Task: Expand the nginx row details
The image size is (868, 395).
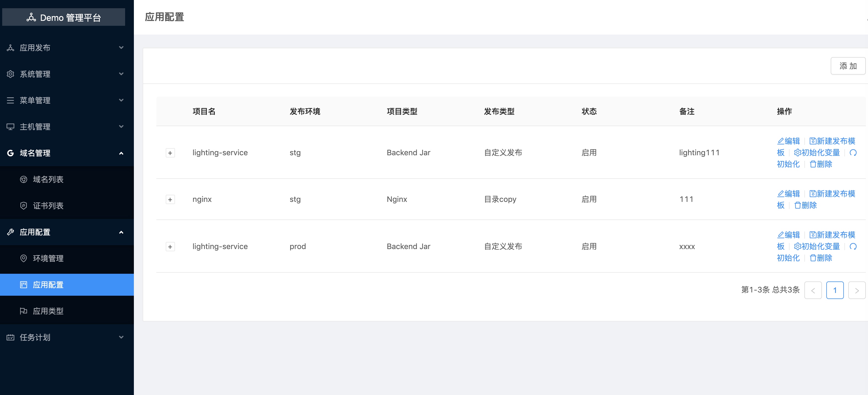Action: point(170,199)
